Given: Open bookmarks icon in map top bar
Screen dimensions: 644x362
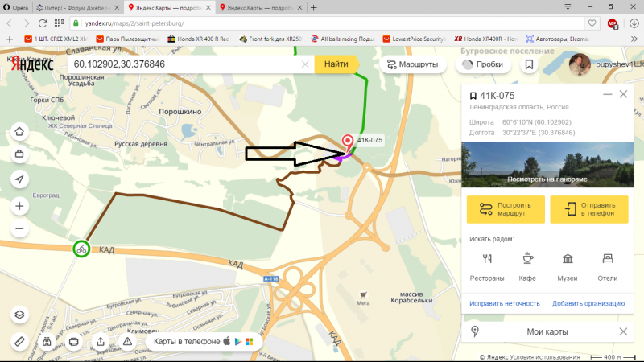Looking at the screenshot, I should [x=529, y=64].
